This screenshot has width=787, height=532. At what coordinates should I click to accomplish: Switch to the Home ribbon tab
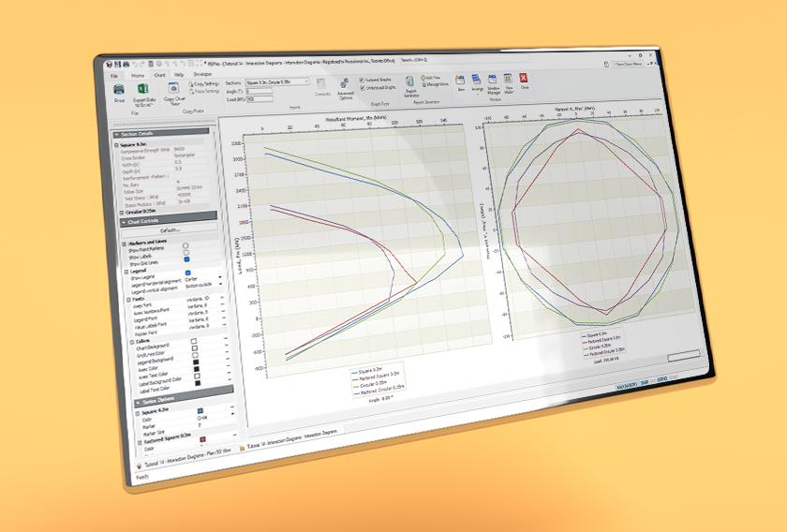138,75
